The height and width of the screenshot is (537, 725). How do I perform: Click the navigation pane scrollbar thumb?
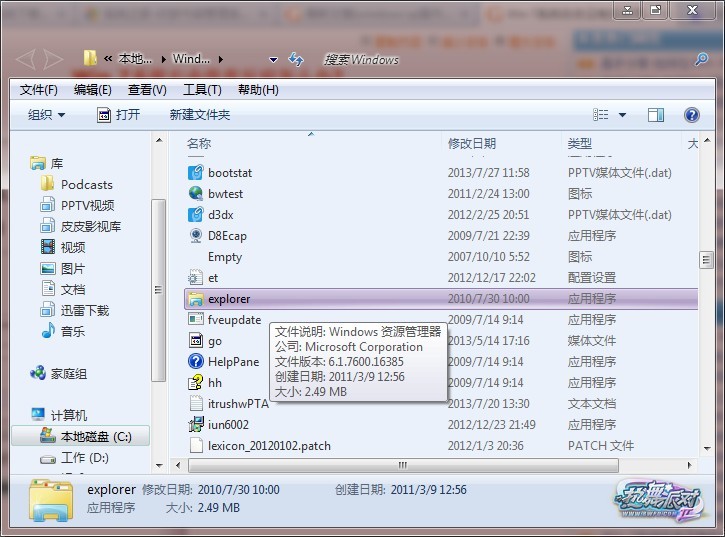pyautogui.click(x=159, y=290)
